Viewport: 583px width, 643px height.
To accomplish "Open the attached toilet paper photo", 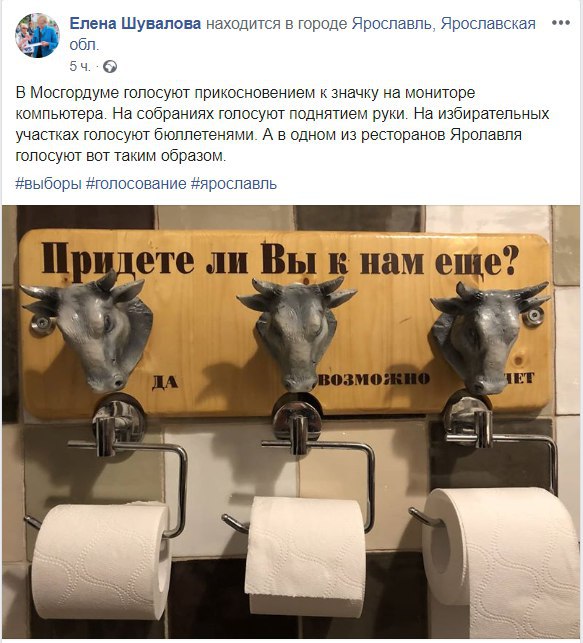I will (x=292, y=422).
